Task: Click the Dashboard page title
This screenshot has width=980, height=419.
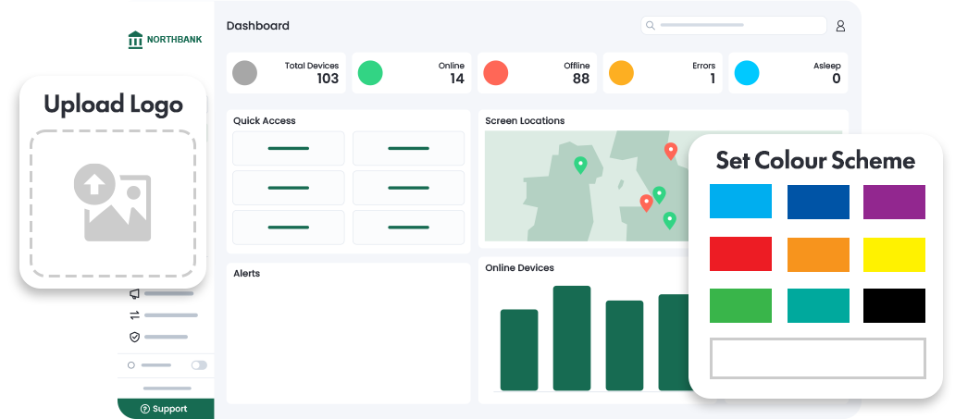Action: tap(257, 26)
